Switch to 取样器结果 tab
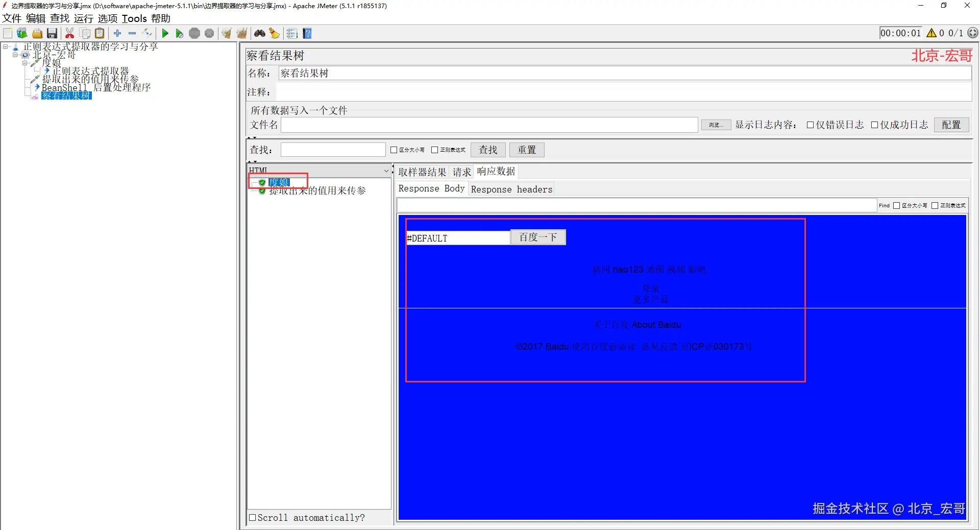980x530 pixels. [423, 172]
